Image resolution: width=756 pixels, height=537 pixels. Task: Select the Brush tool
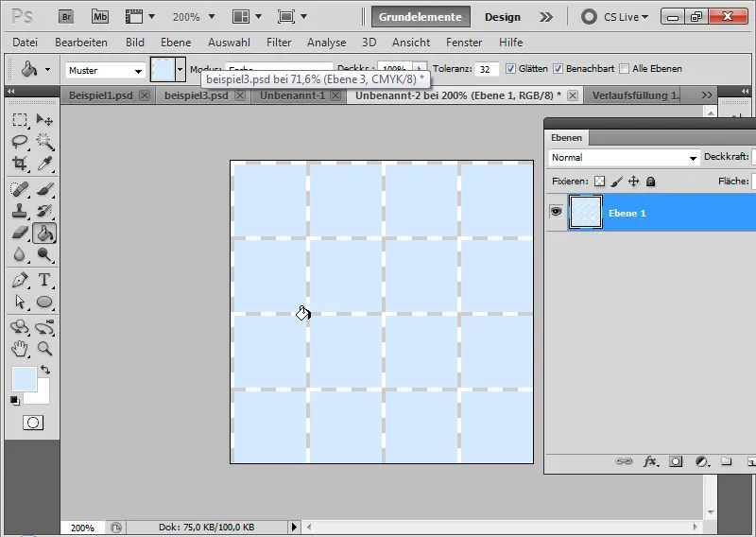click(x=44, y=189)
